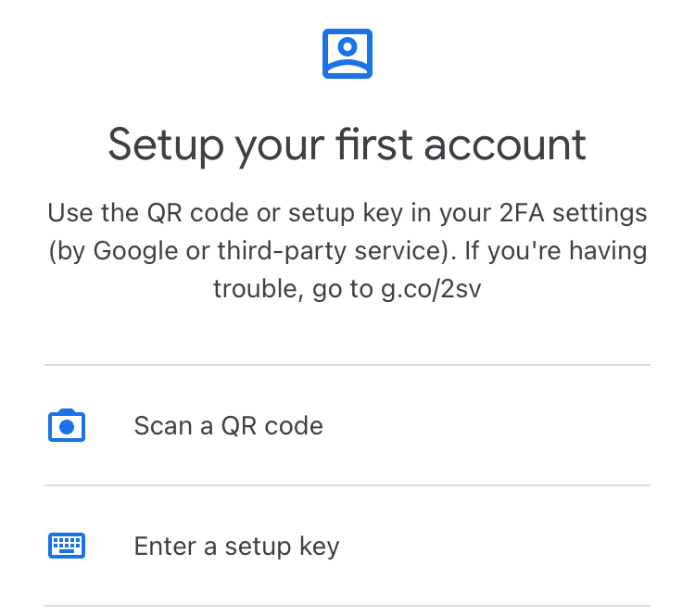Click the word account in the heading

pyautogui.click(x=505, y=145)
